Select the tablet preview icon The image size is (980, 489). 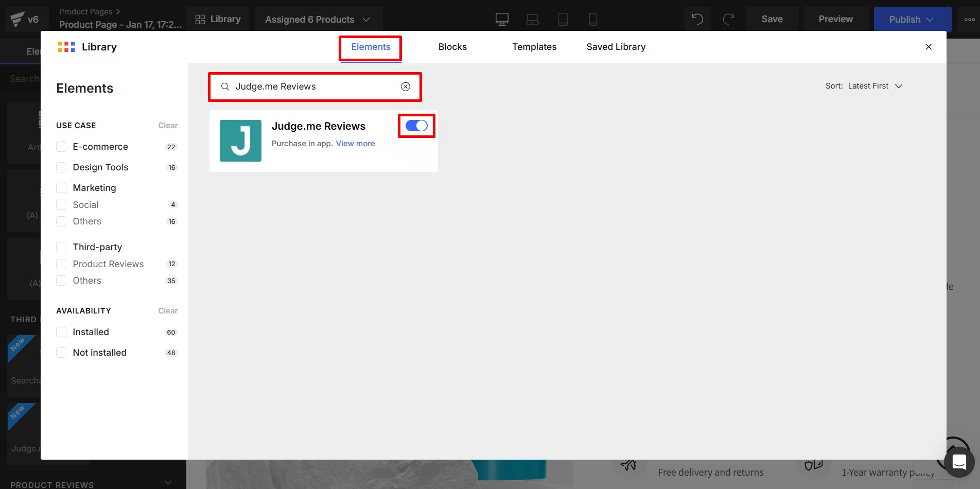pos(563,20)
